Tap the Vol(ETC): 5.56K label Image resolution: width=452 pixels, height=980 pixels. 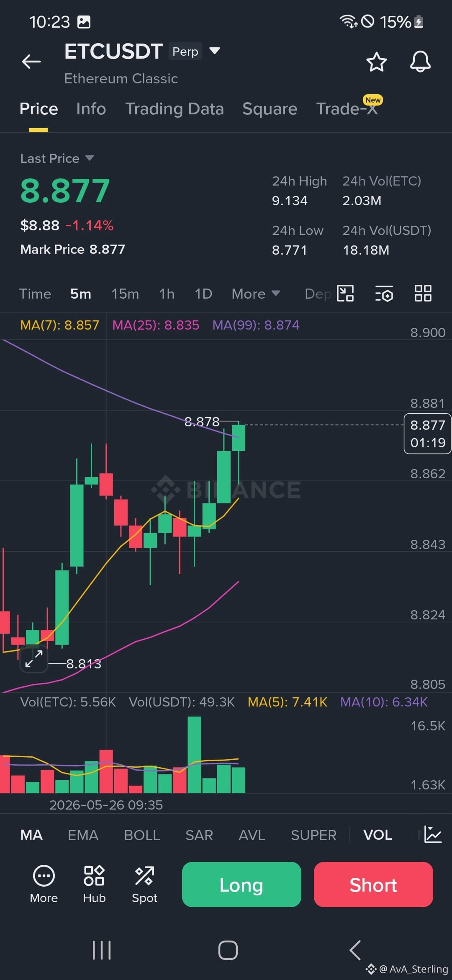point(68,702)
